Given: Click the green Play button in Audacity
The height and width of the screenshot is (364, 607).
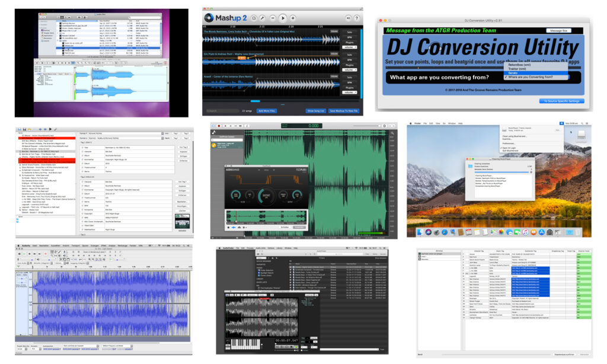Looking at the screenshot, I should (x=24, y=254).
